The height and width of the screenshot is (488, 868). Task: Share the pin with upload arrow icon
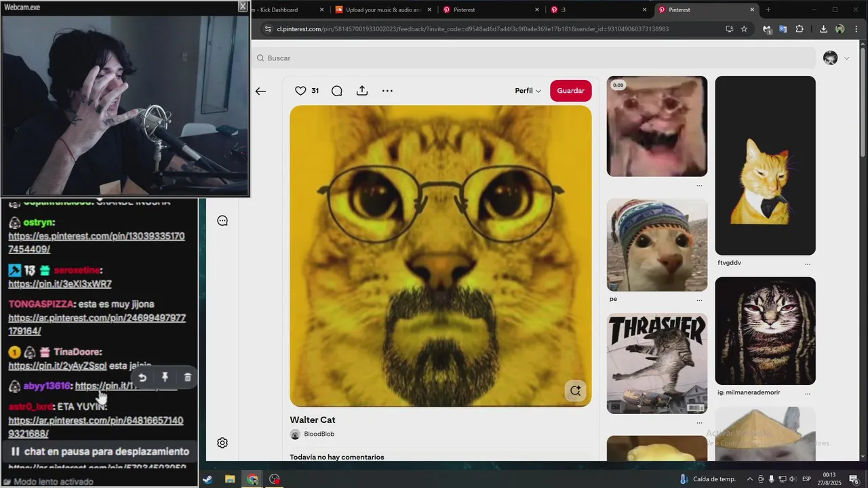[x=362, y=91]
